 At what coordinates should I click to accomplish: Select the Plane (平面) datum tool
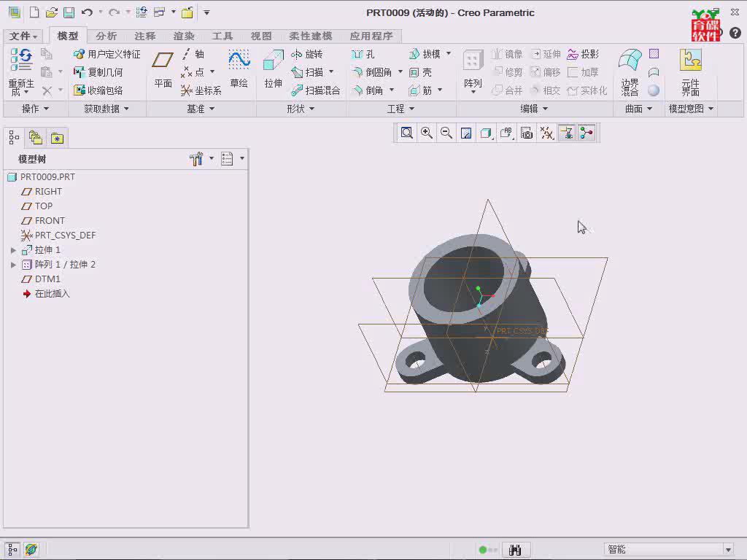163,69
